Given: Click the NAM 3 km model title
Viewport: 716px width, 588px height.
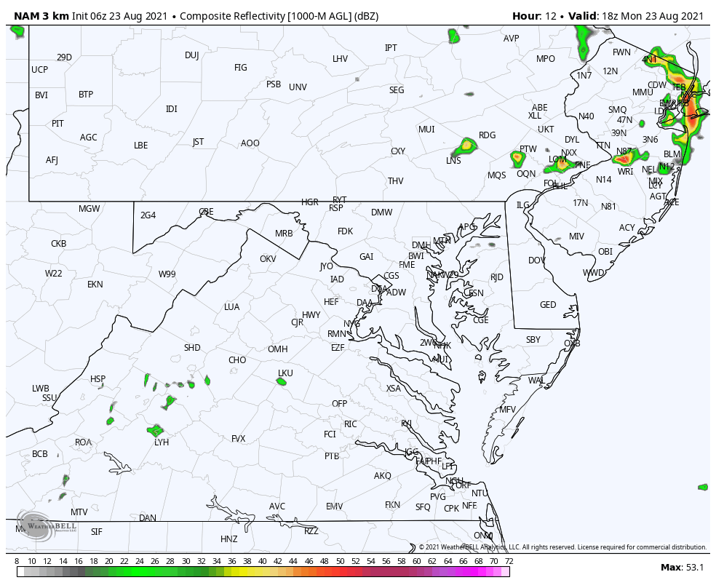Looking at the screenshot, I should 41,16.
